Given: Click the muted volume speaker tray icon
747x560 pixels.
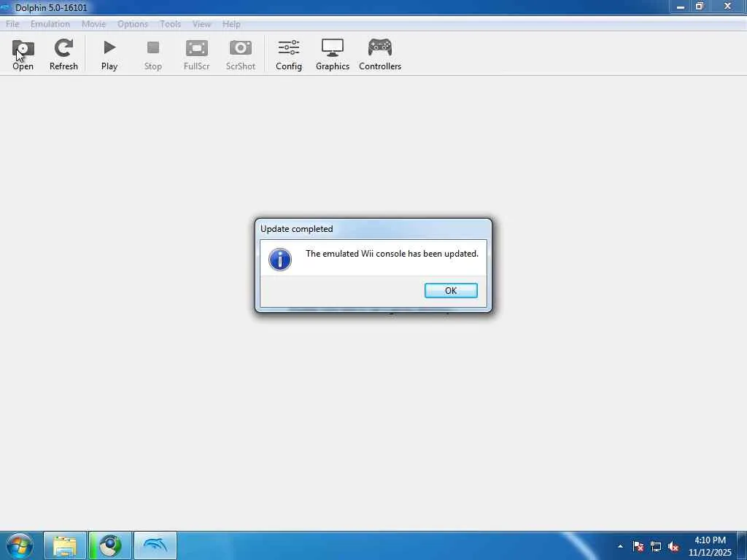Looking at the screenshot, I should click(x=673, y=546).
